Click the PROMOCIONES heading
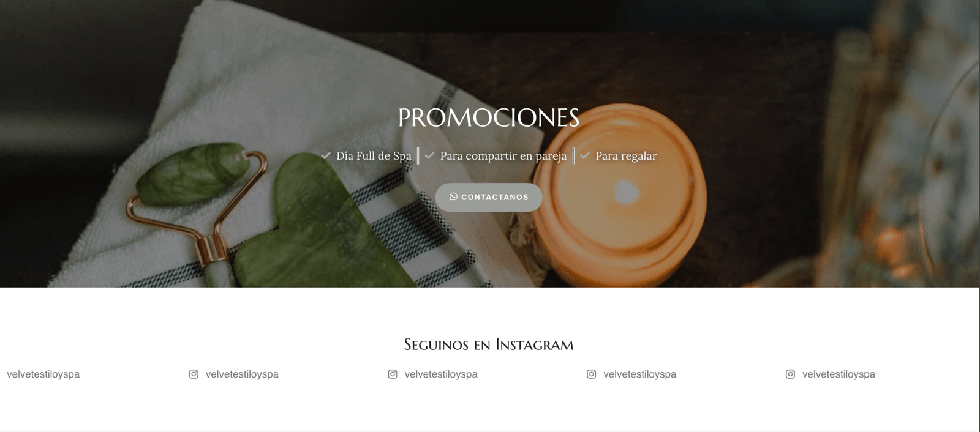This screenshot has width=980, height=432. click(x=489, y=117)
